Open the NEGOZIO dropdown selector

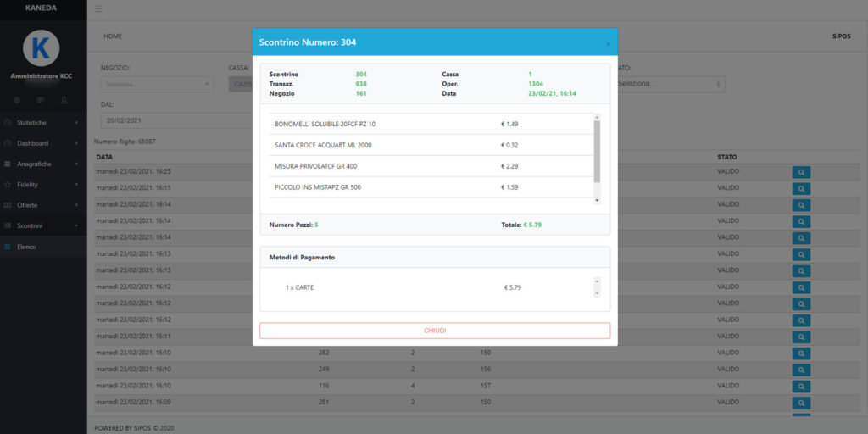tap(157, 84)
